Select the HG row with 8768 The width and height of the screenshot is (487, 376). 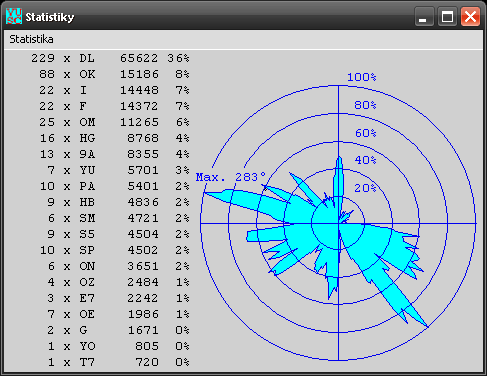(114, 138)
